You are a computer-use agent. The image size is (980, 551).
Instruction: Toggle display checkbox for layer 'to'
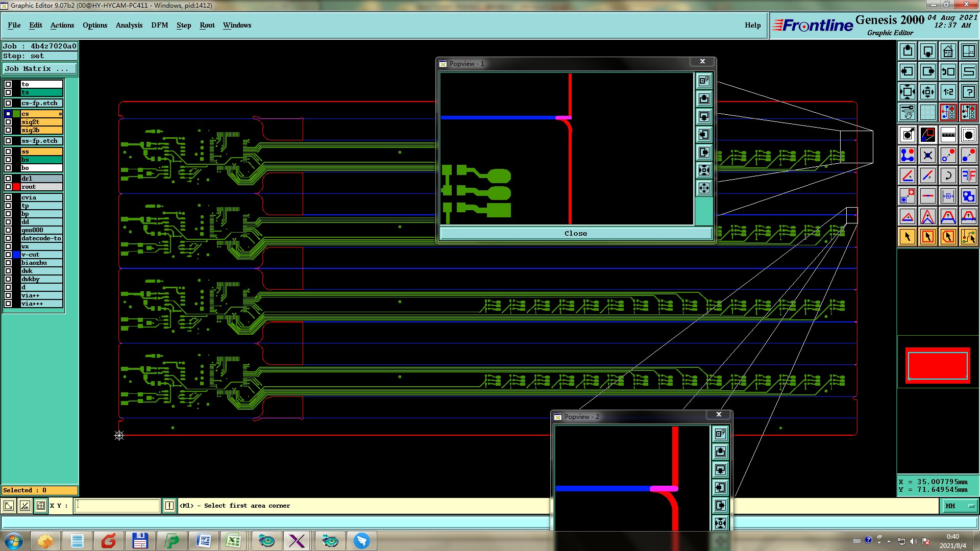pyautogui.click(x=8, y=84)
